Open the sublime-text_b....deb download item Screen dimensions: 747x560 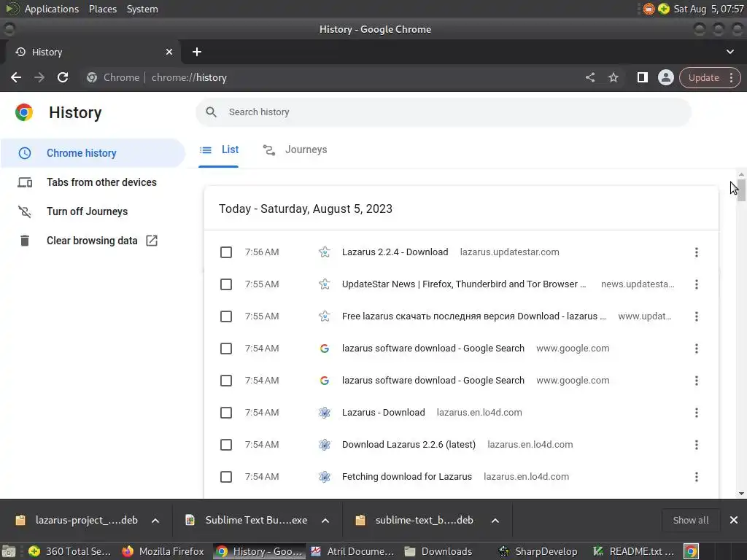415,520
